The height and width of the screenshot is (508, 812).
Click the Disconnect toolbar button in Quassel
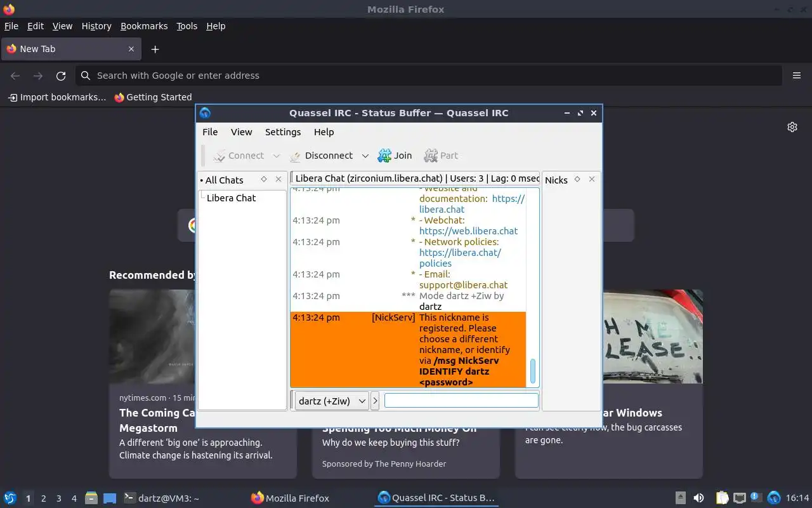(321, 156)
